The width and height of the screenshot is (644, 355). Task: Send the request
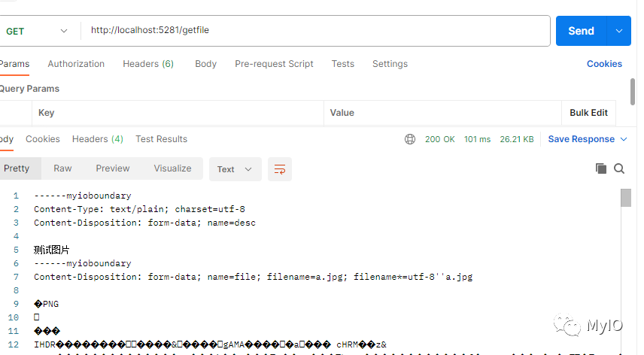tap(581, 31)
